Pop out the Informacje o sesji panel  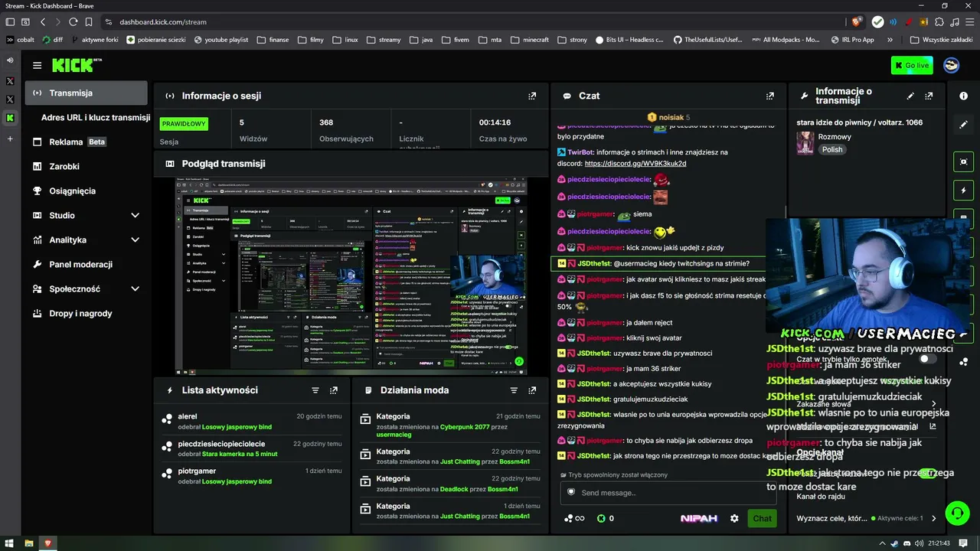(x=532, y=96)
